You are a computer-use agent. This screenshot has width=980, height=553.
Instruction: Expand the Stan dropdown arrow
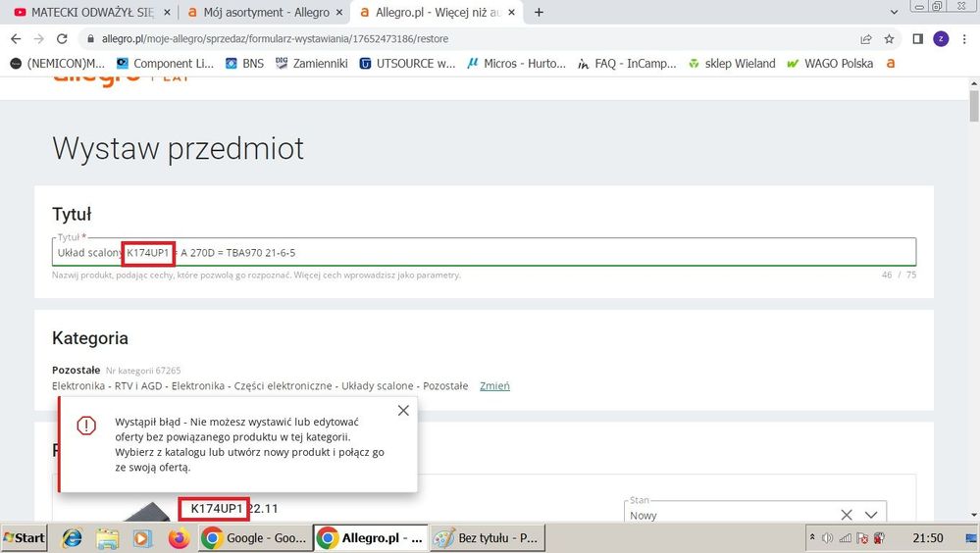point(870,515)
